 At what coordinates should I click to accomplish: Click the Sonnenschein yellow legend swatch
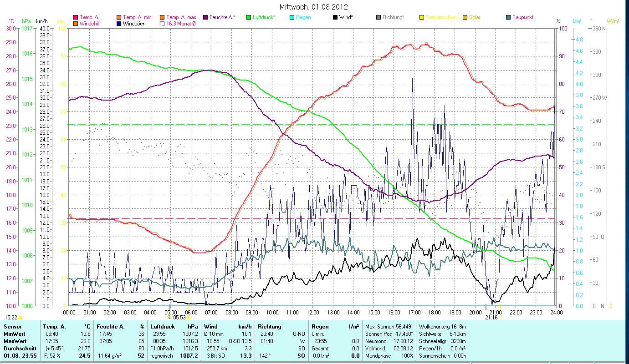[x=422, y=18]
